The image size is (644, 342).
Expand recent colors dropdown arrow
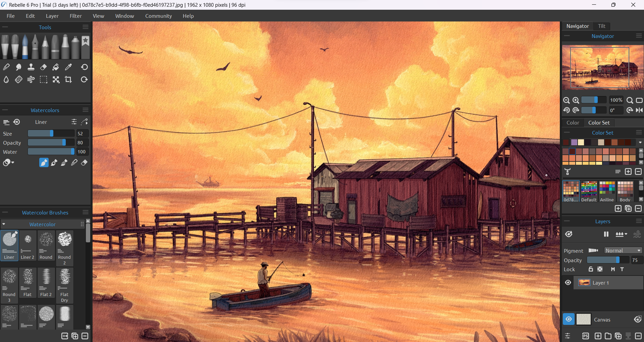pyautogui.click(x=640, y=142)
